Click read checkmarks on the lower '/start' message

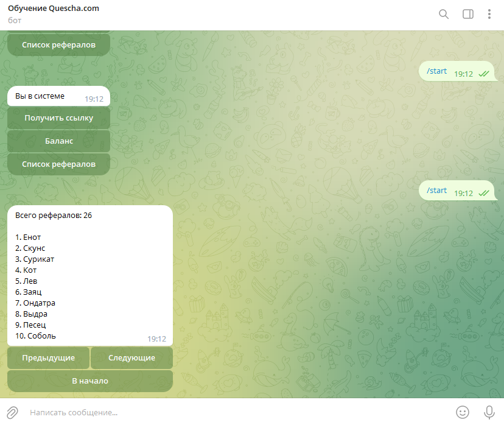tap(484, 193)
